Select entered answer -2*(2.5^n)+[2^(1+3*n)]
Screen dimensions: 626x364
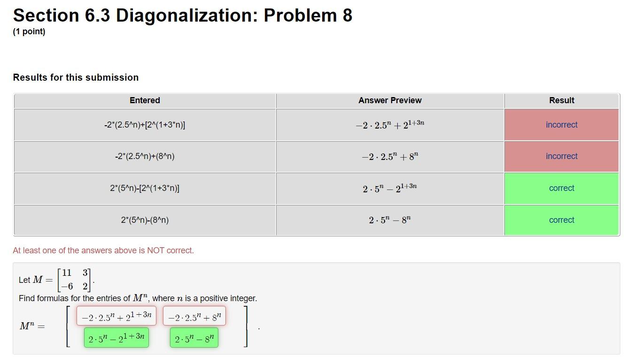point(145,124)
